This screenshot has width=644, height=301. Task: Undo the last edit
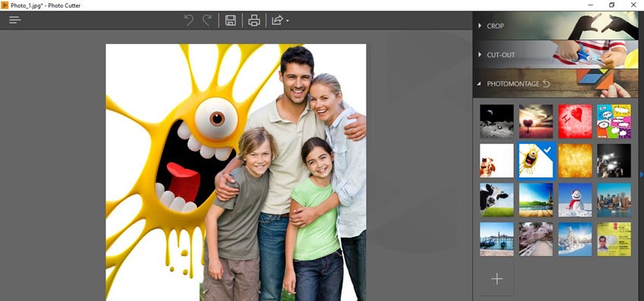(x=189, y=20)
